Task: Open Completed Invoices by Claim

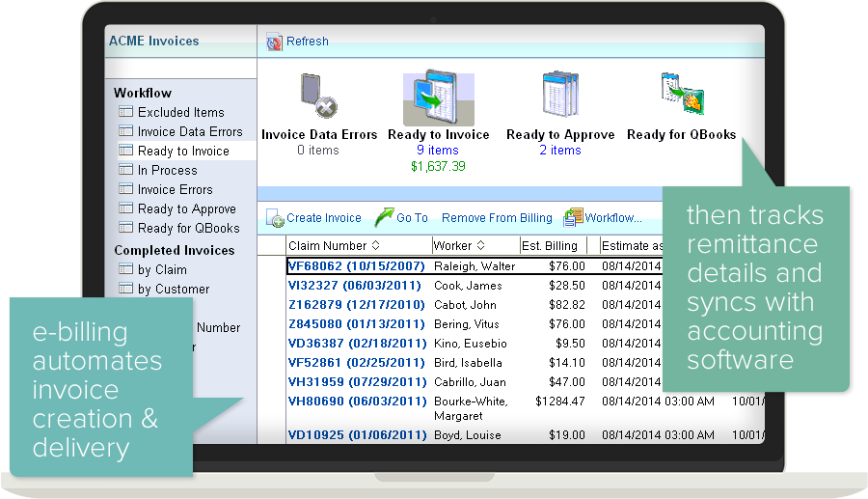Action: tap(162, 269)
